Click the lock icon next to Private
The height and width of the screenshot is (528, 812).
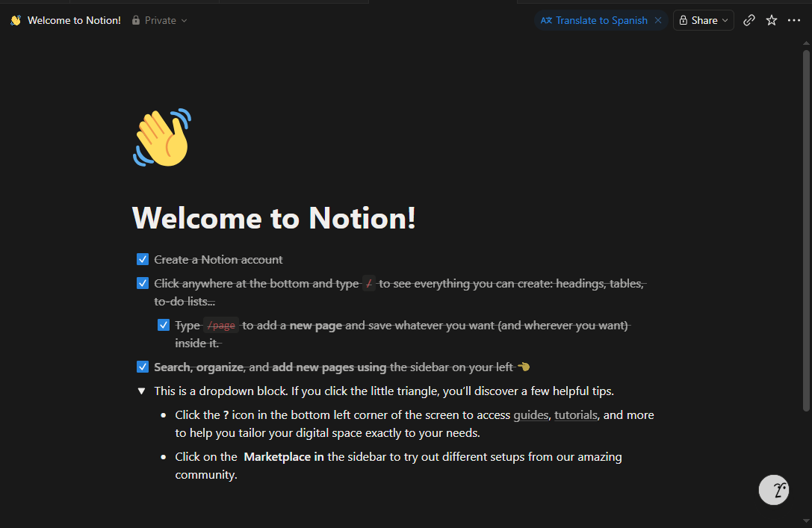(136, 20)
